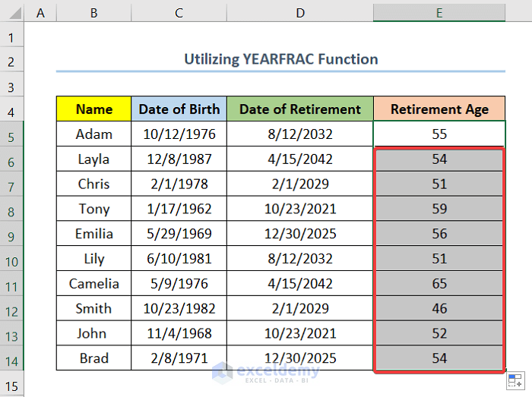Screen dimensions: 532x397
Task: Select column A header
Action: pos(40,12)
